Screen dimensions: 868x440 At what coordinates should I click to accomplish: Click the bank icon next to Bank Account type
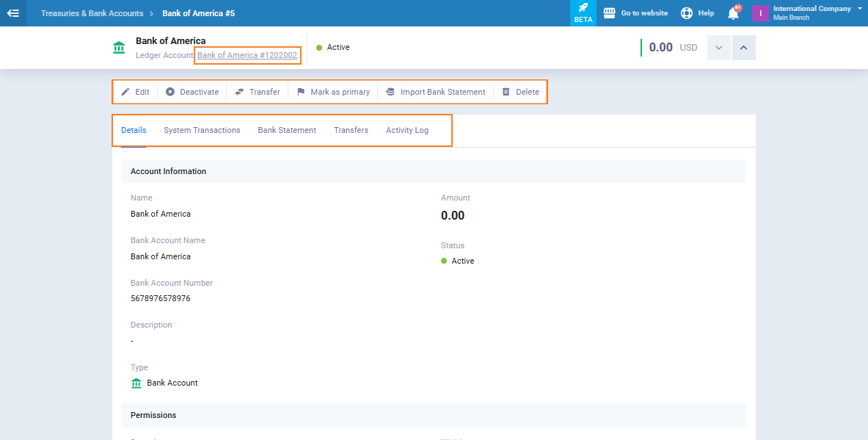(136, 383)
